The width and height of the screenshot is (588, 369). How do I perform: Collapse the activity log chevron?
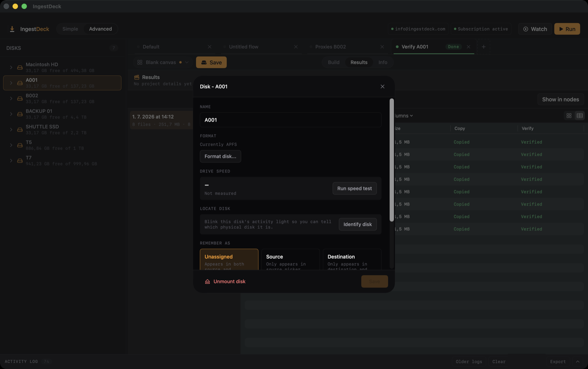pos(578,362)
